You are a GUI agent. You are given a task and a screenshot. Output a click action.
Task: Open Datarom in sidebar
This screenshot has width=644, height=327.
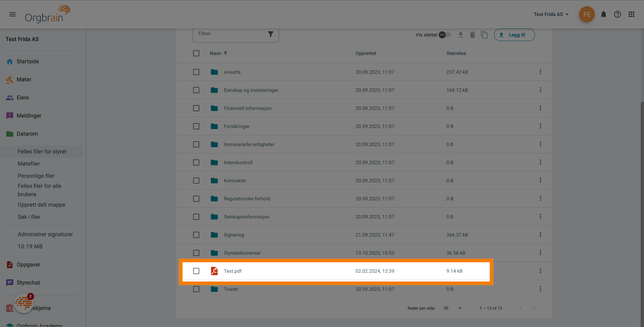click(27, 134)
